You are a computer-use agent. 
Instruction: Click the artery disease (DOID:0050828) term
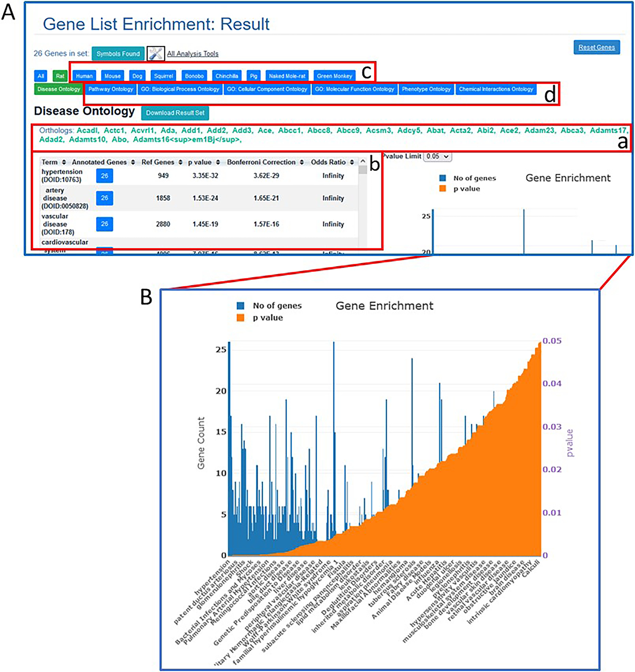point(65,198)
